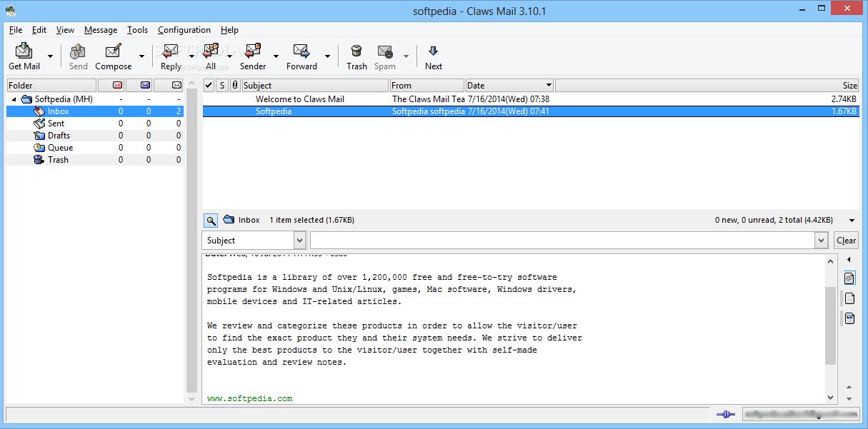Open the Help menu
Viewport: 868px width, 429px height.
[229, 30]
